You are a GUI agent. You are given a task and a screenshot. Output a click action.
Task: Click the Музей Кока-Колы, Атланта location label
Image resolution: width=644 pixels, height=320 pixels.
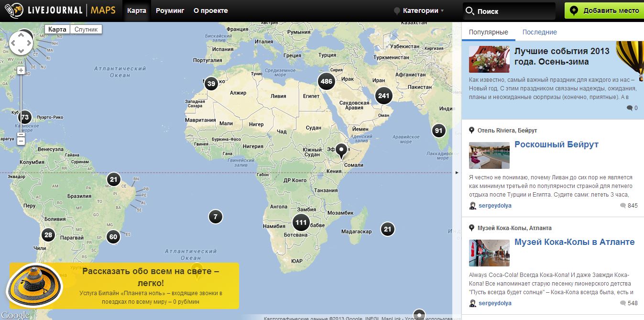coord(514,228)
